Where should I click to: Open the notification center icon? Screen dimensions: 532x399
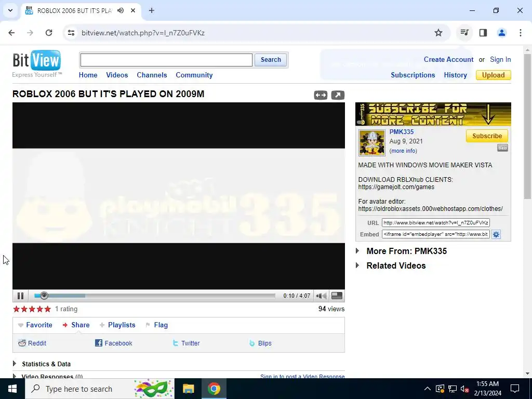click(x=515, y=389)
